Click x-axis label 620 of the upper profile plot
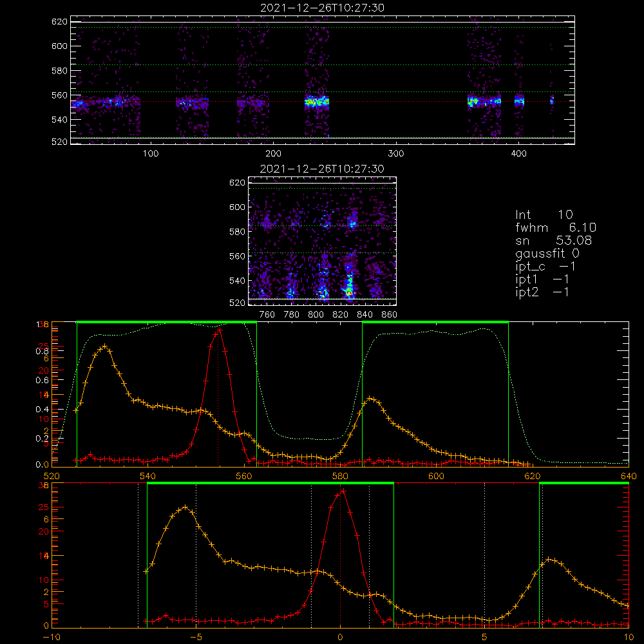This screenshot has width=644, height=644. tap(533, 476)
